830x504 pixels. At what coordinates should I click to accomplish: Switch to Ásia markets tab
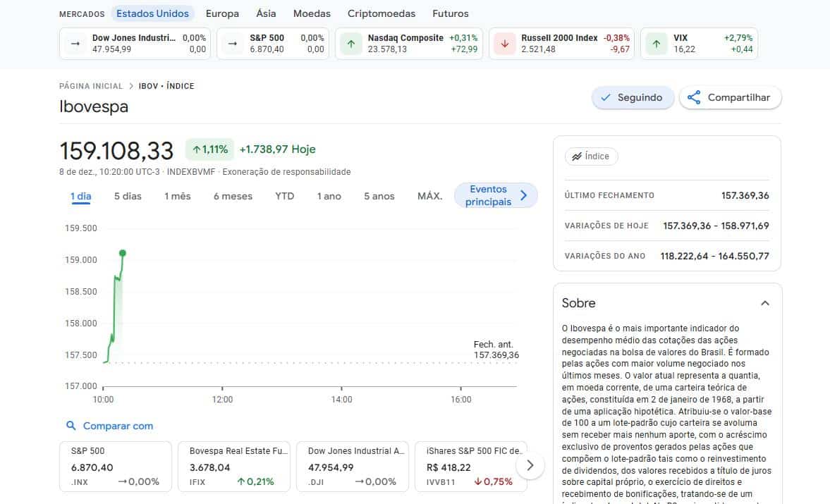266,14
